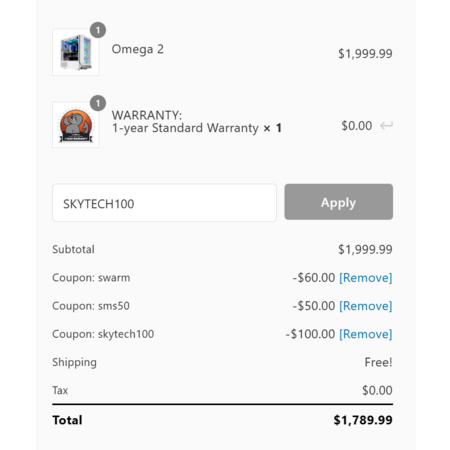The image size is (450, 450).
Task: Click the return arrow icon beside $0.00
Action: tap(387, 126)
